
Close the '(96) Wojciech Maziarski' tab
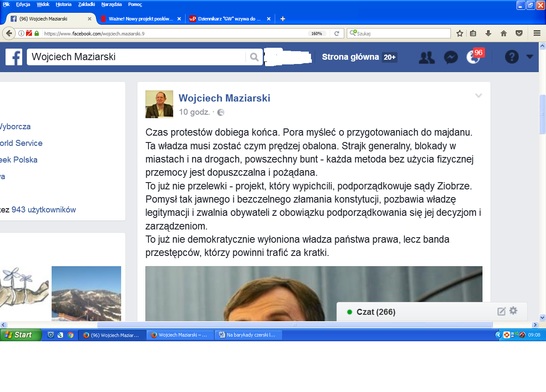89,19
